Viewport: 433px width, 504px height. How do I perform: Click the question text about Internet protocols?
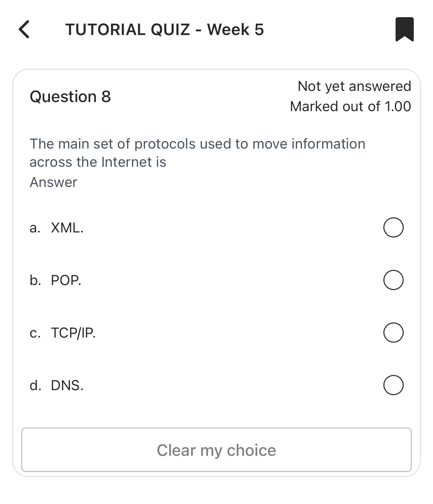(x=198, y=152)
